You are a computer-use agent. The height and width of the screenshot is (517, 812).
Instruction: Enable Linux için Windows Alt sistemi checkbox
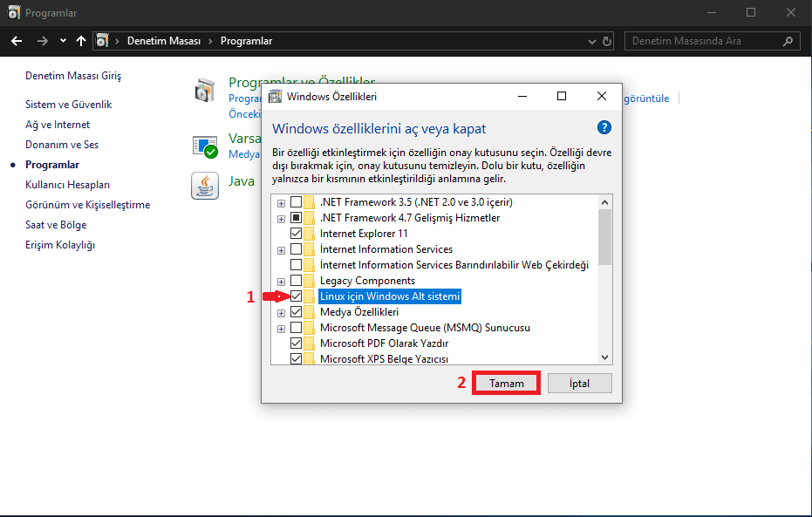click(297, 296)
